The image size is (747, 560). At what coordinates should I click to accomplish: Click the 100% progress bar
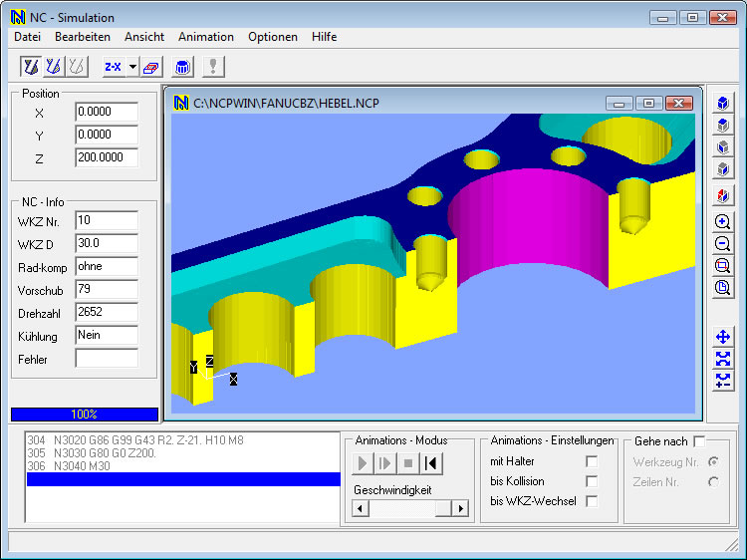tap(85, 415)
